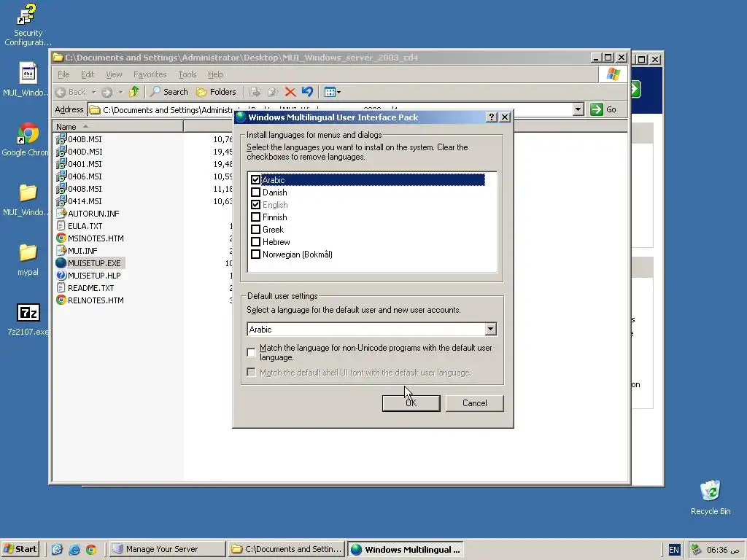Select the 7z2107.exe desktop icon
This screenshot has height=560, width=747.
[28, 319]
